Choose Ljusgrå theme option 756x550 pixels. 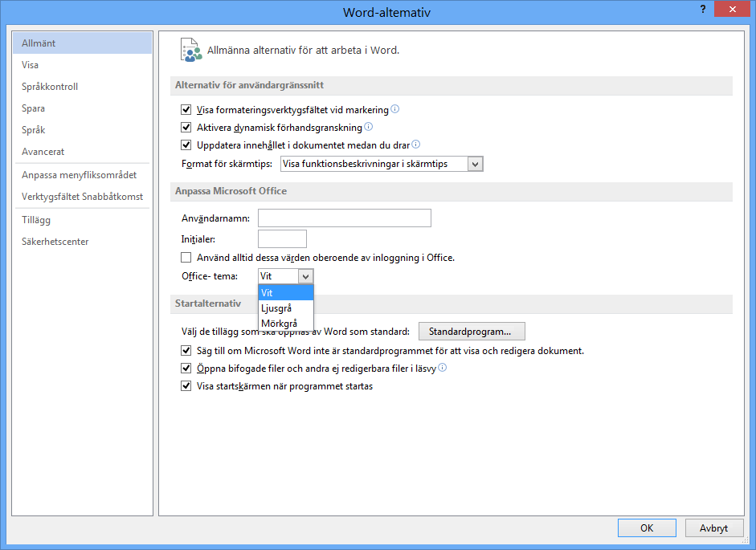click(x=286, y=308)
